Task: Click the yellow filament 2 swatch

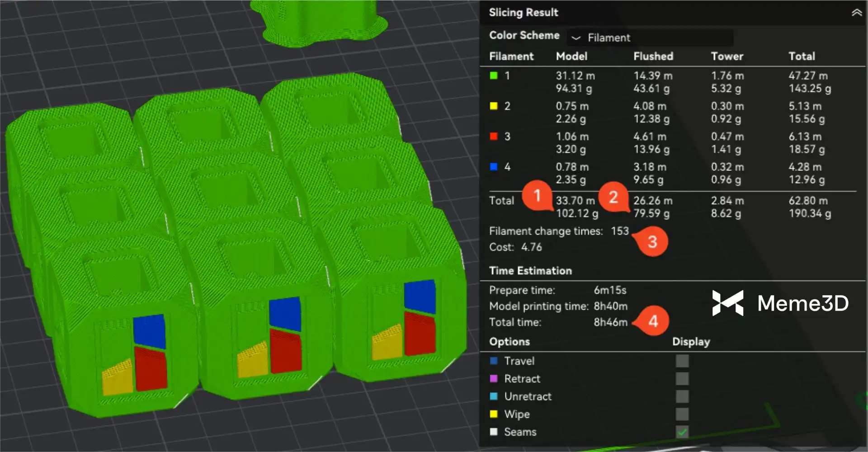Action: pyautogui.click(x=494, y=106)
